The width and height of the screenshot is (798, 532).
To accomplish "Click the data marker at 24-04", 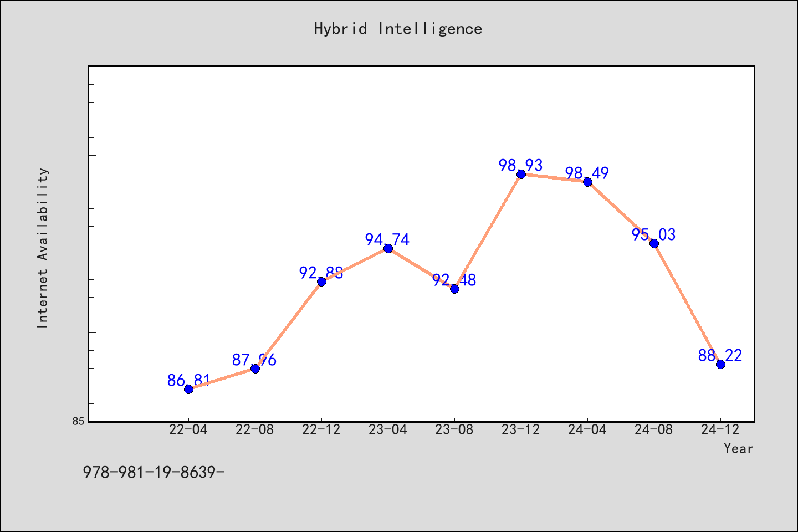I will click(587, 182).
